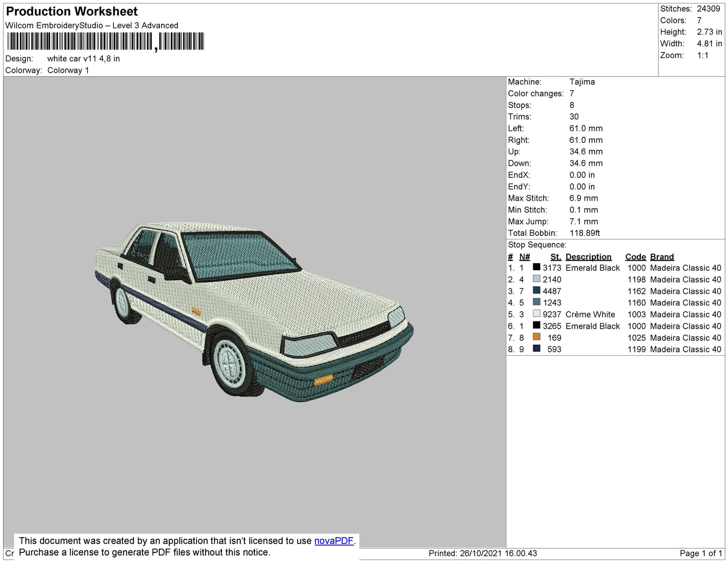Click the 'St.' column header
The height and width of the screenshot is (563, 728).
pyautogui.click(x=556, y=257)
